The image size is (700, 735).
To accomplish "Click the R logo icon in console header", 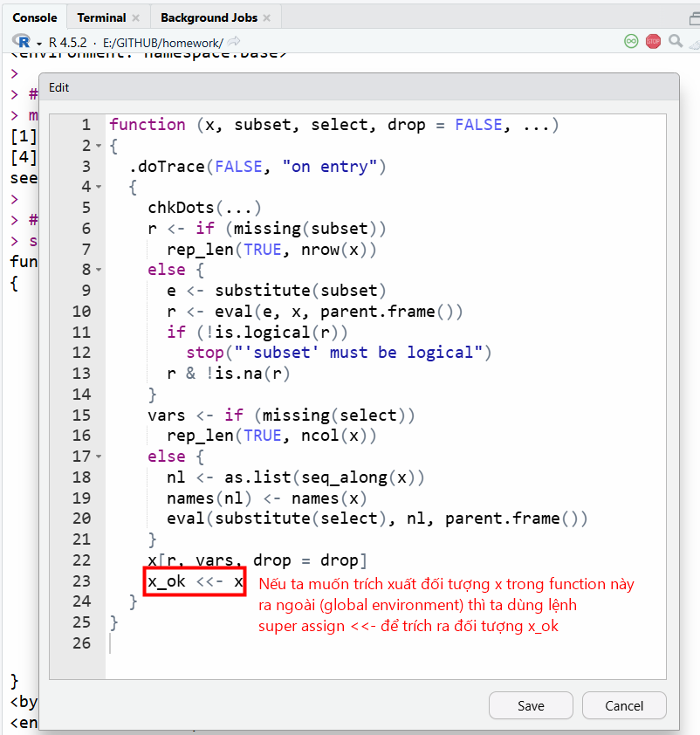I will 22,42.
